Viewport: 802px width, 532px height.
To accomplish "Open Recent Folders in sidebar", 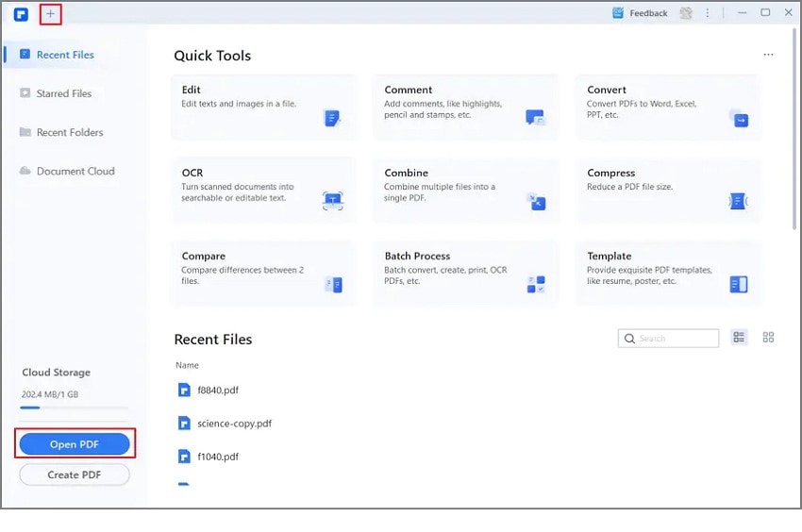I will 61,132.
